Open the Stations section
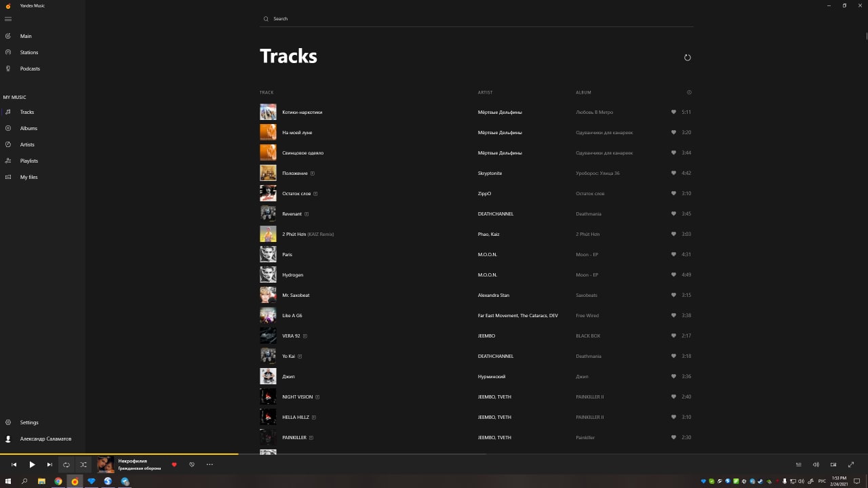The height and width of the screenshot is (488, 868). [29, 52]
